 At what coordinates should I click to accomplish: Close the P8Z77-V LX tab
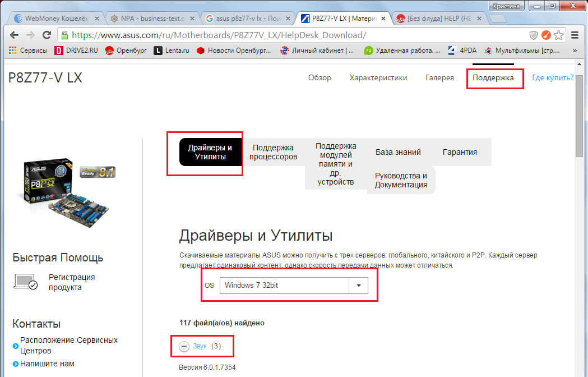pyautogui.click(x=383, y=19)
